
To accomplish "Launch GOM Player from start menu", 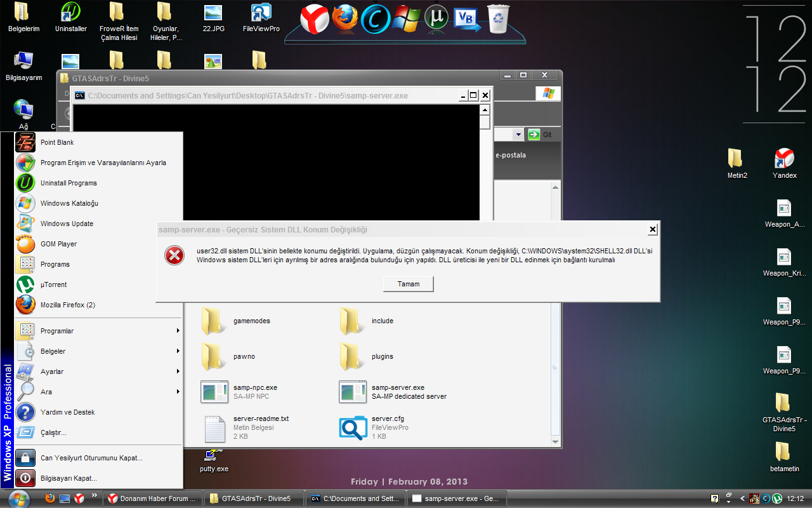I will pos(98,244).
